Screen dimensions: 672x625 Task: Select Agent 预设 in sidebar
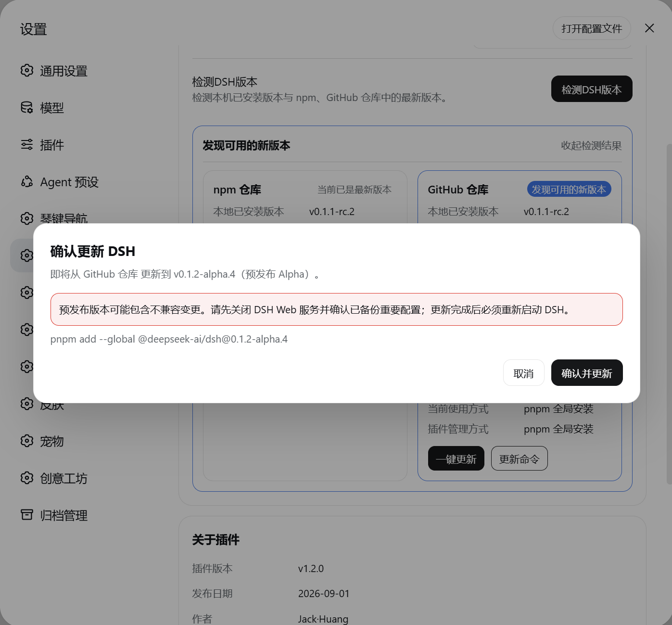[69, 182]
